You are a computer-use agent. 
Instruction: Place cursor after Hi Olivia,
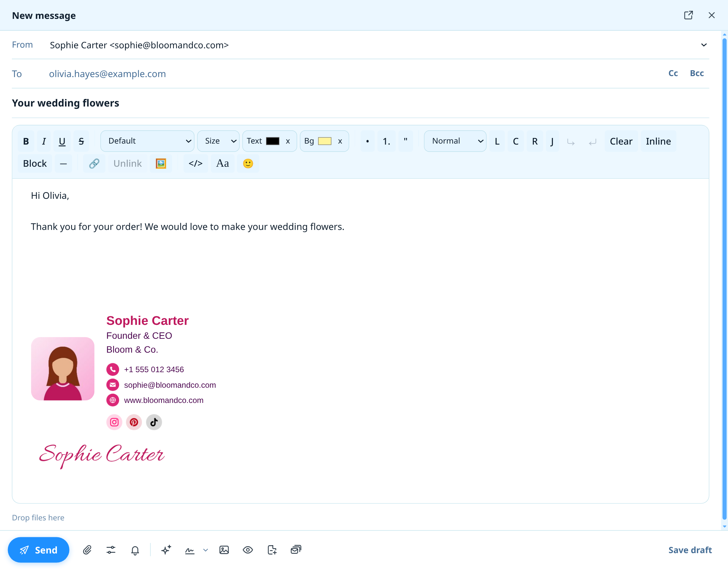pos(70,196)
